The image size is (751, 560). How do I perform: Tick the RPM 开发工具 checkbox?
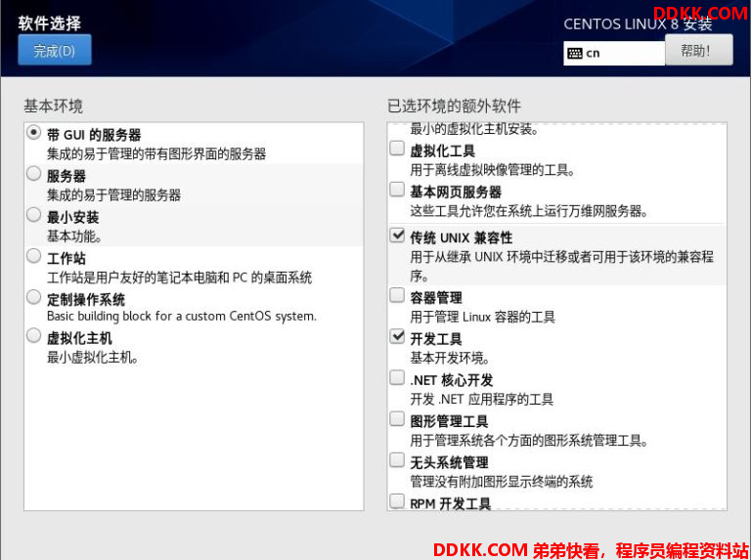(x=397, y=501)
